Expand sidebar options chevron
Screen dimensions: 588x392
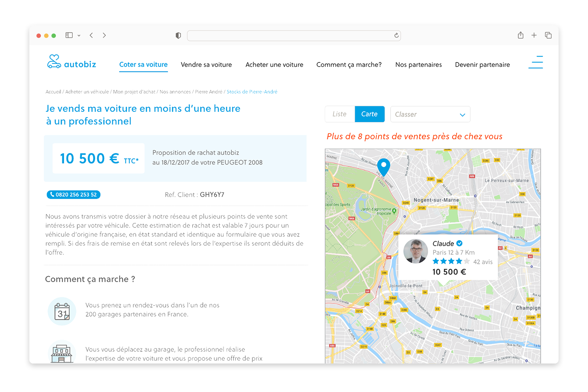[x=79, y=36]
